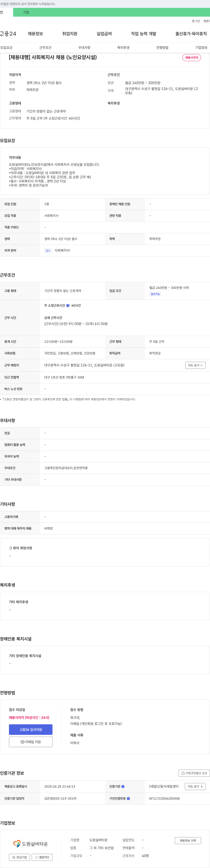Open the 실업급여 main menu
The height and width of the screenshot is (868, 210).
(104, 34)
